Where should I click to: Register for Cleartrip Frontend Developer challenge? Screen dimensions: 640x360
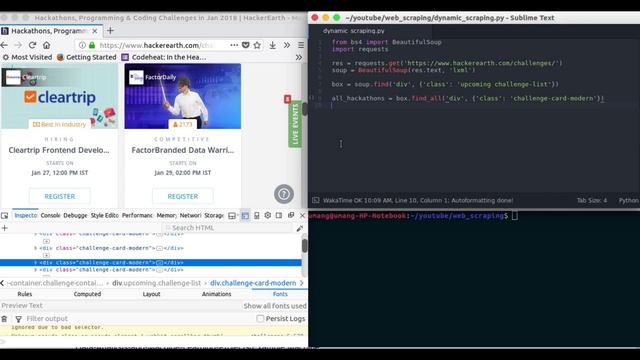click(60, 196)
